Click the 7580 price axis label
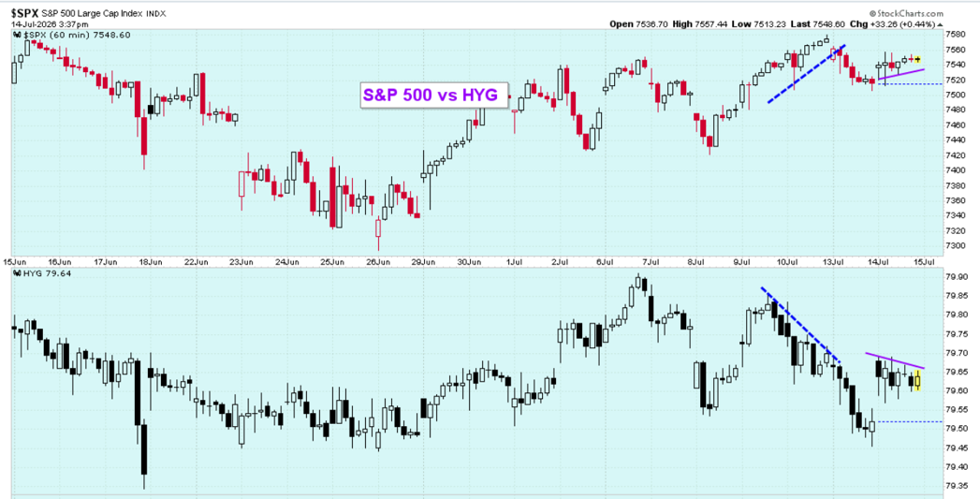 (x=955, y=35)
